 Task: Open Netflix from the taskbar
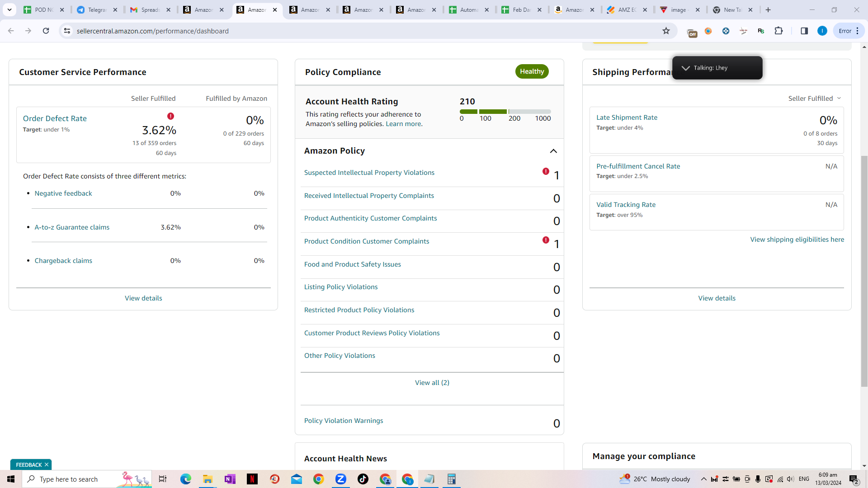(252, 479)
